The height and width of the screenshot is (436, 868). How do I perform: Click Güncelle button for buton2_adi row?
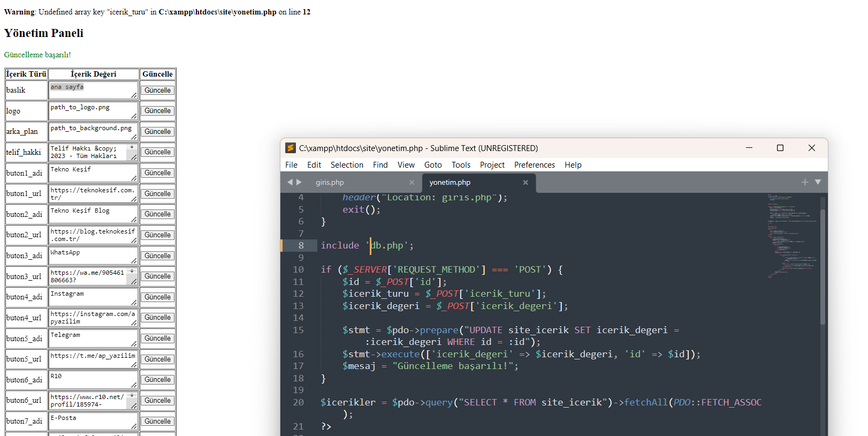[x=157, y=214]
